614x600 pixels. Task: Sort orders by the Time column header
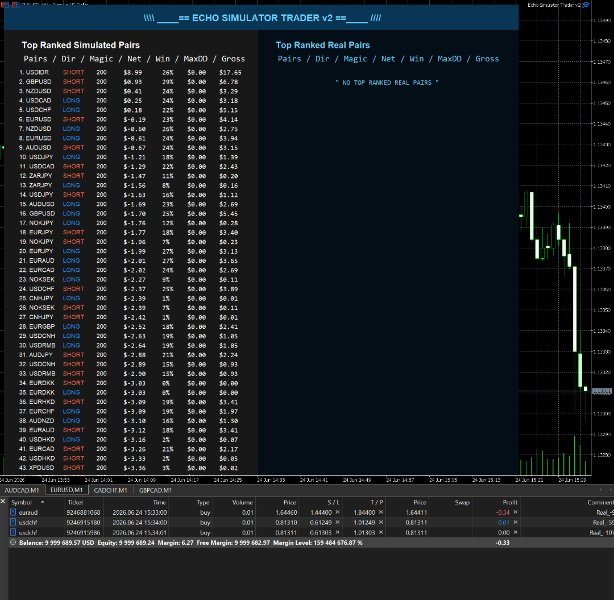159,502
